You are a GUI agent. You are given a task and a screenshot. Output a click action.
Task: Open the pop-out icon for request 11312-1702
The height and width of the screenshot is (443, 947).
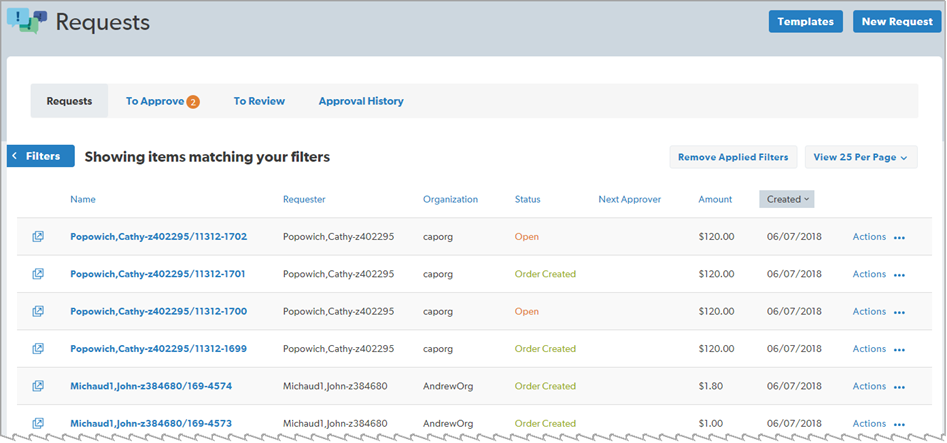point(38,237)
